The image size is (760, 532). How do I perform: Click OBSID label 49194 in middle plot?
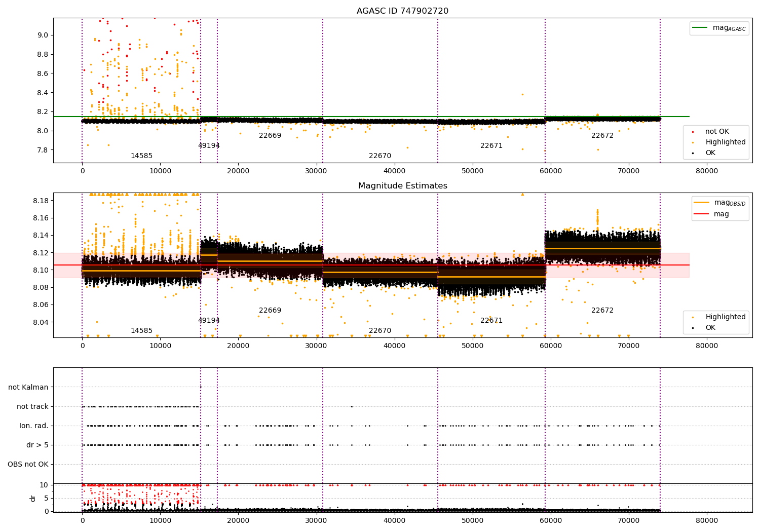pos(209,321)
